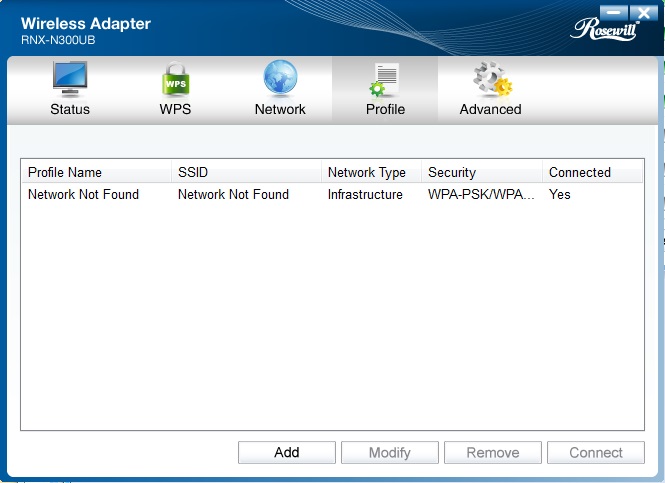The height and width of the screenshot is (483, 665).
Task: Switch to the Network tab label
Action: tap(280, 109)
